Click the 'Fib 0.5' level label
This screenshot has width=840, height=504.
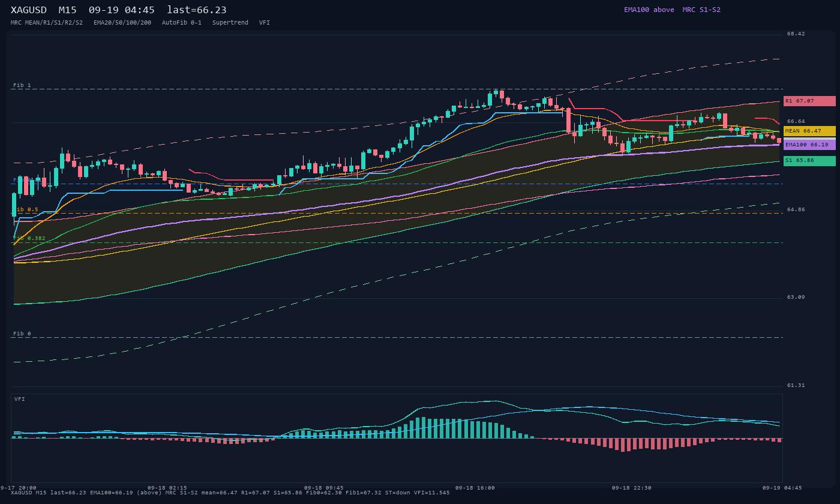click(x=26, y=209)
